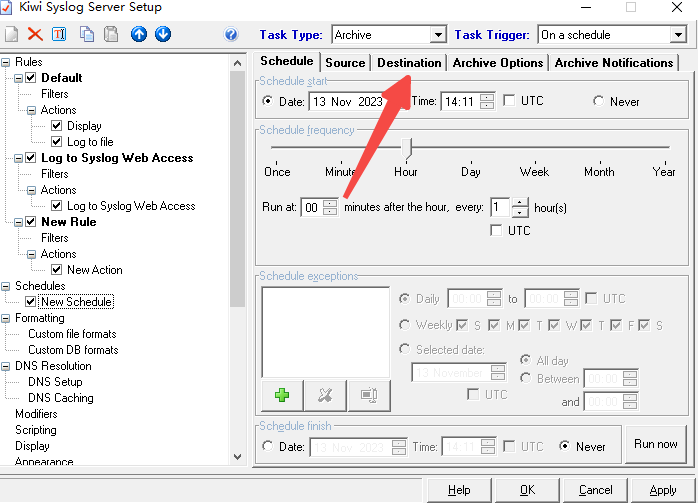Select Date radio in Schedule finish
Viewport: 698px width, 503px height.
[268, 446]
